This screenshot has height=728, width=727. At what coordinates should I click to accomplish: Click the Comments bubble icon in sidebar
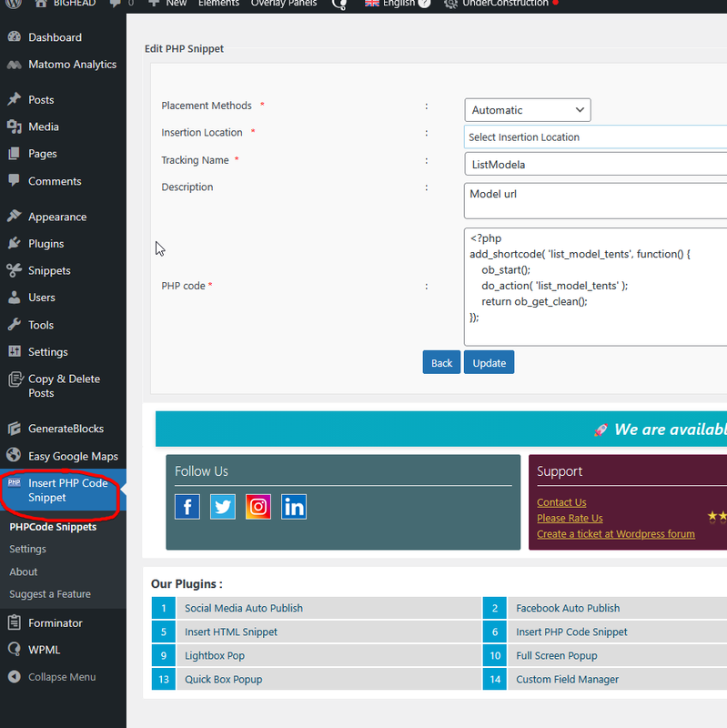(15, 180)
